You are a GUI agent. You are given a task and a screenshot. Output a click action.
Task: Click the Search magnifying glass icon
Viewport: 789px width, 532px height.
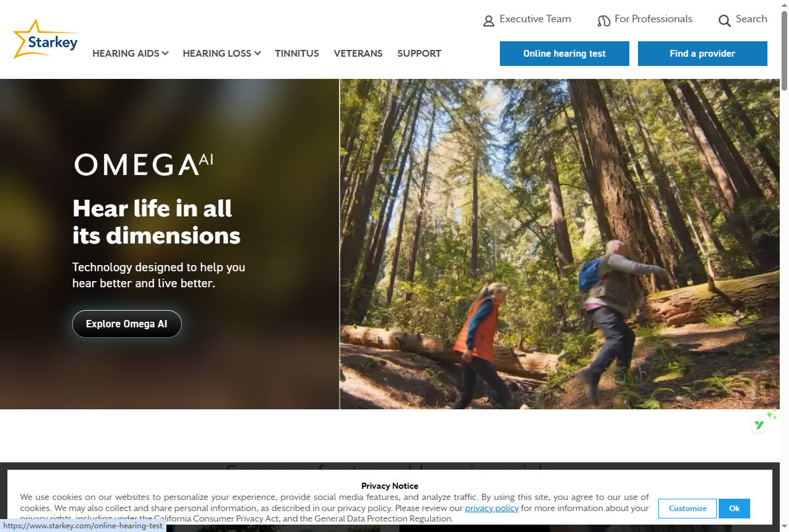pyautogui.click(x=725, y=21)
